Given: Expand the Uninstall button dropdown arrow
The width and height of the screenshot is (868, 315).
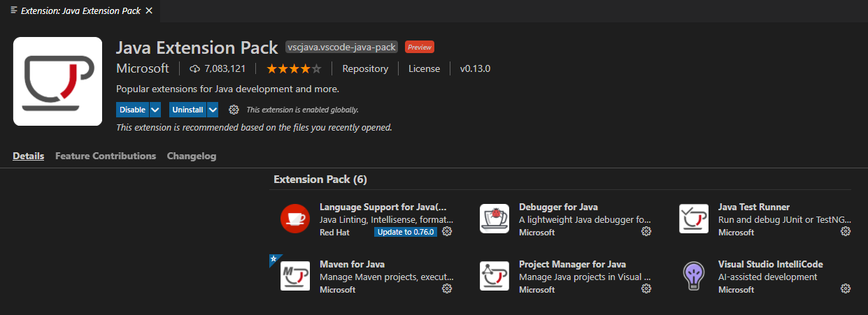Looking at the screenshot, I should click(213, 110).
